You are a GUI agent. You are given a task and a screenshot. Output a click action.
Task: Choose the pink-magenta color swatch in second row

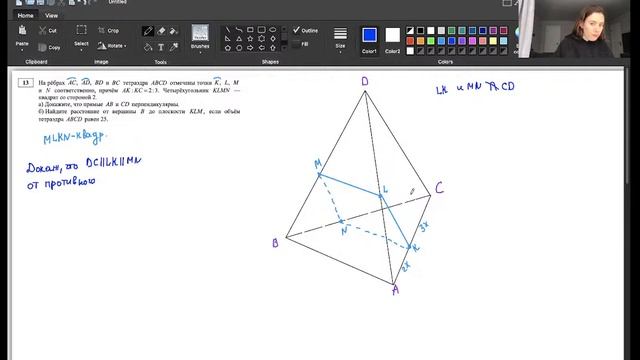coord(472,41)
